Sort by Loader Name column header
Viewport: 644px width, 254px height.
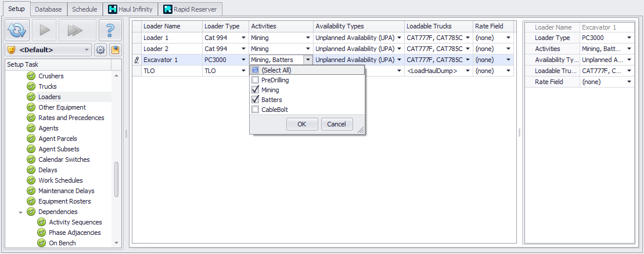pyautogui.click(x=171, y=26)
